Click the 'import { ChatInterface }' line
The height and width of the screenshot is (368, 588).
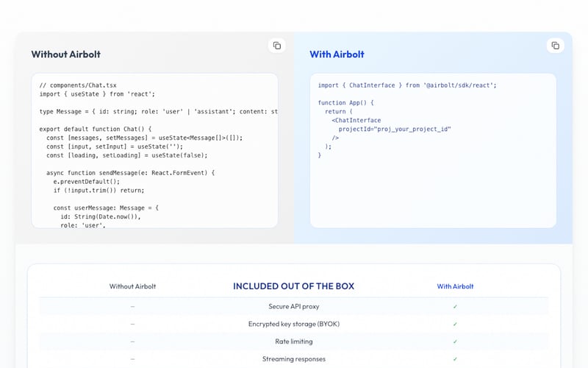coord(407,85)
